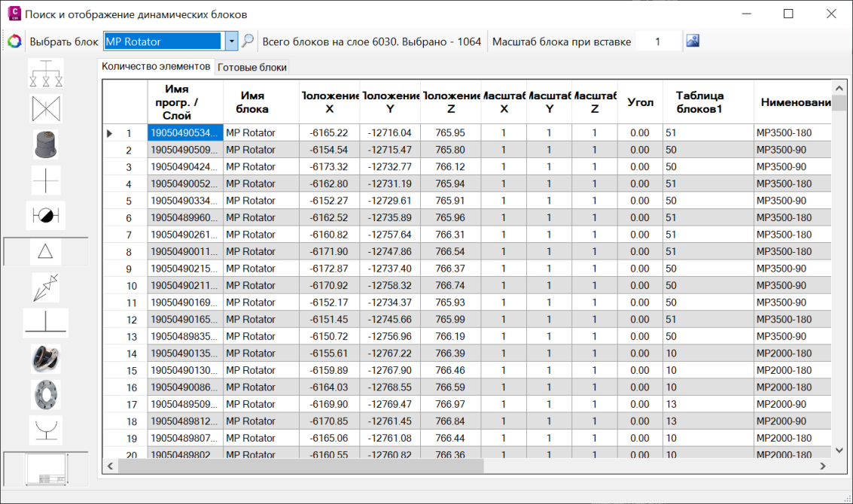Click the MP Rotator combo box text field
Screen dimensions: 853x504
tap(162, 41)
